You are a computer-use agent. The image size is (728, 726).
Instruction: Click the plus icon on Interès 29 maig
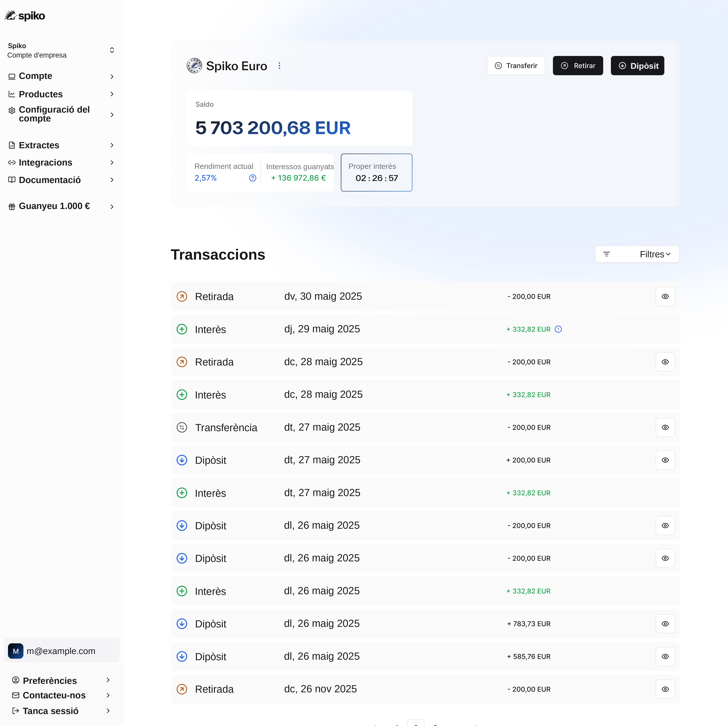182,329
